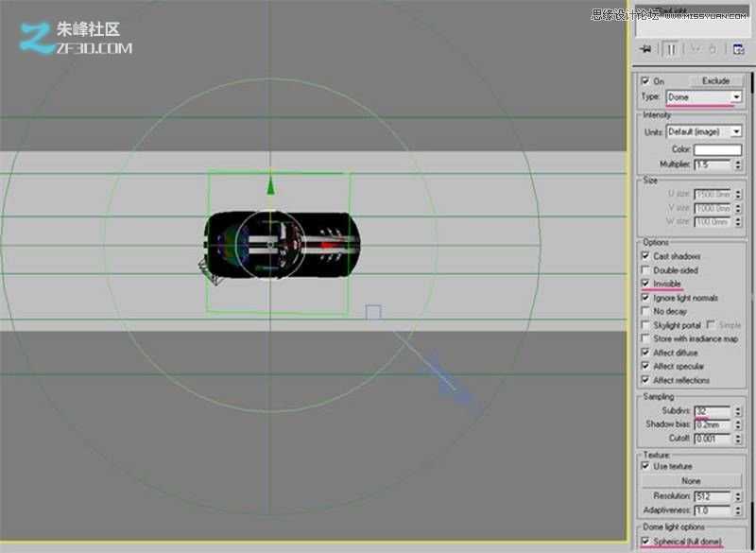Click the Exclude button
The width and height of the screenshot is (756, 553).
point(715,80)
